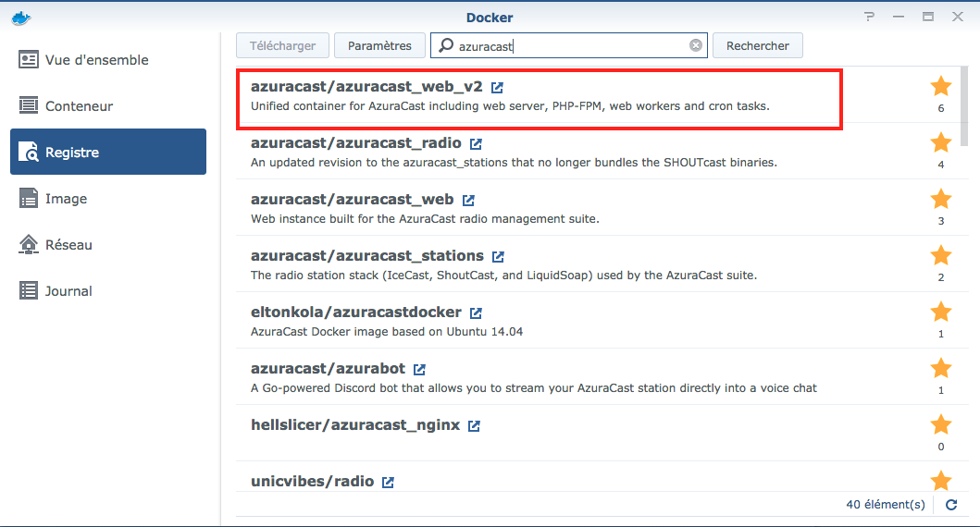The width and height of the screenshot is (980, 527).
Task: Click the magnifier icon in search box
Action: coord(446,45)
